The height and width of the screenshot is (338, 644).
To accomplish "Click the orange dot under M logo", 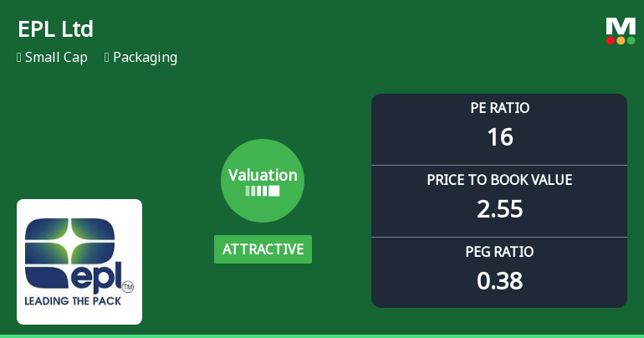I will point(621,40).
